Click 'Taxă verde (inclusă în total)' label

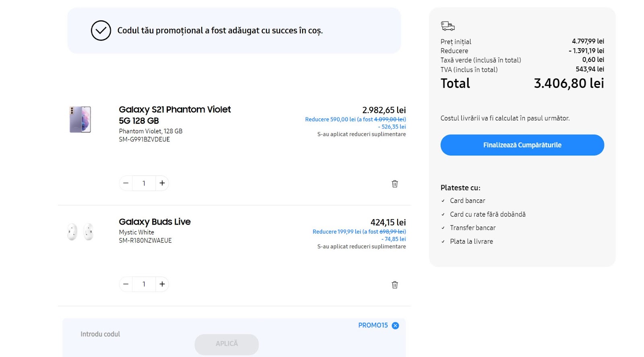click(481, 60)
